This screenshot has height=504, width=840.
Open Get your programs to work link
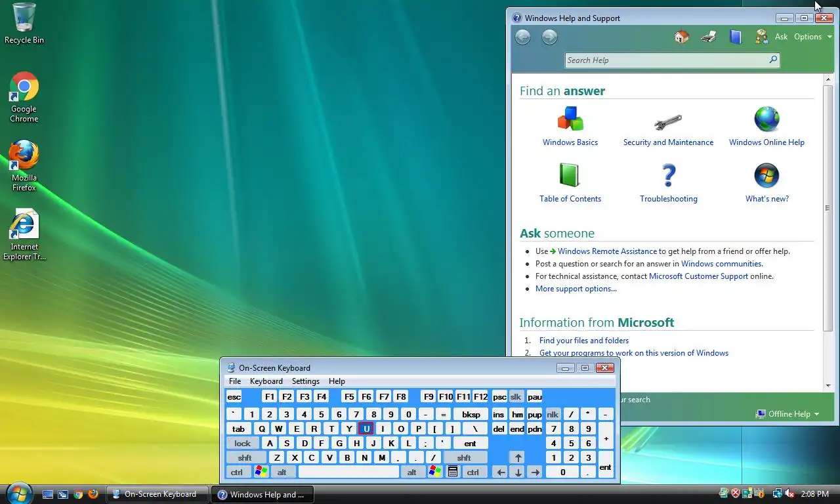point(634,352)
